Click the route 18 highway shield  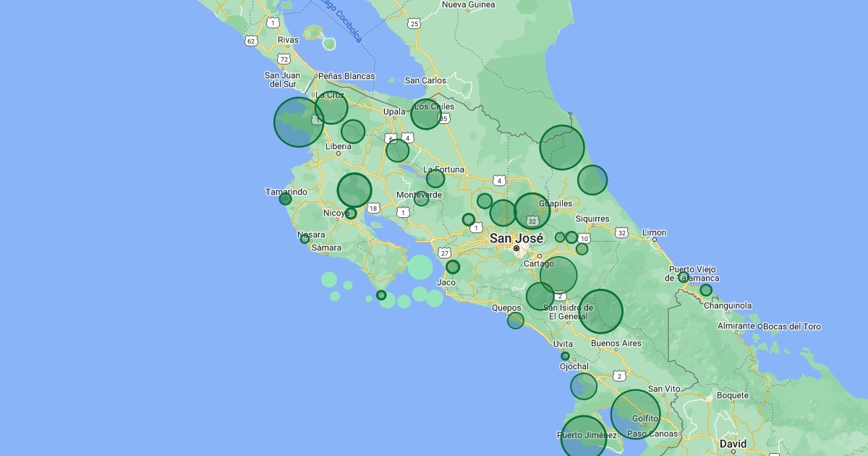[373, 208]
